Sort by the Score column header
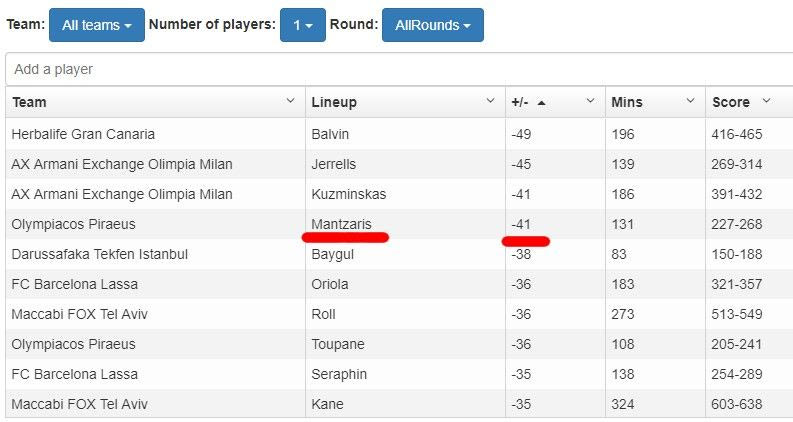 730,102
